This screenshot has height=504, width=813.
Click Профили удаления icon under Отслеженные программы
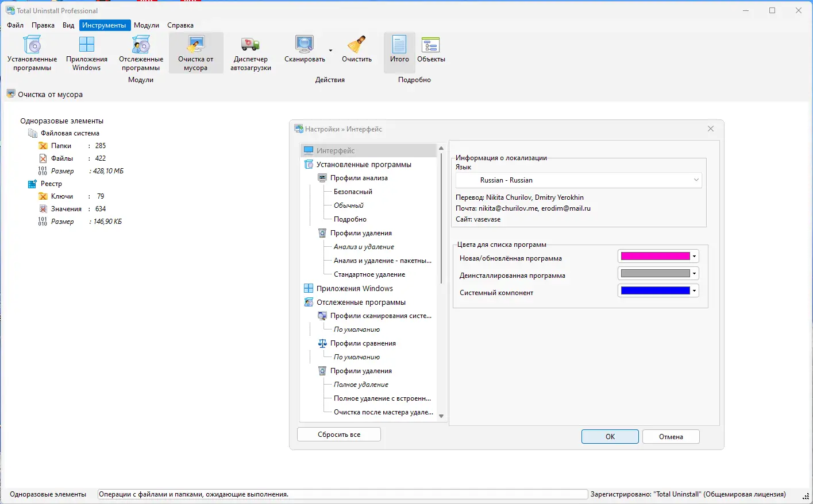pyautogui.click(x=322, y=371)
